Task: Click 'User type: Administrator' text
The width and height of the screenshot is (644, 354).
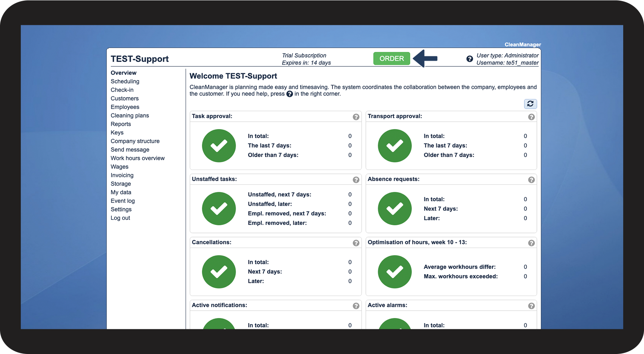Action: (x=507, y=55)
